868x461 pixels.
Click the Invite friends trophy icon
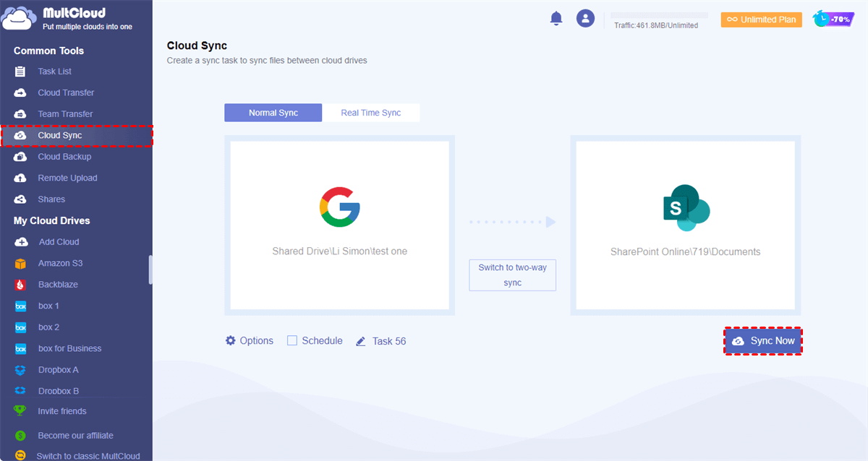click(x=20, y=411)
